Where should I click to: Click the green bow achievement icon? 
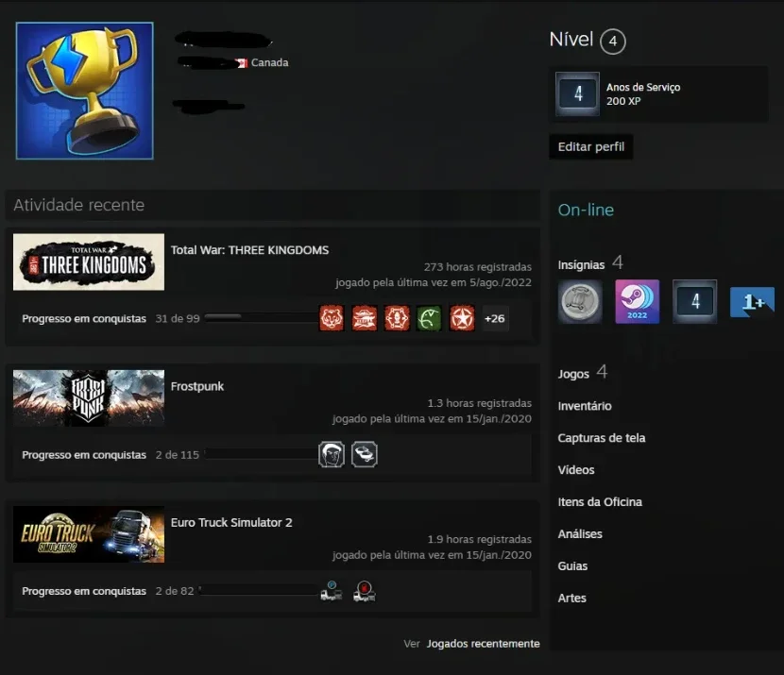(x=429, y=318)
